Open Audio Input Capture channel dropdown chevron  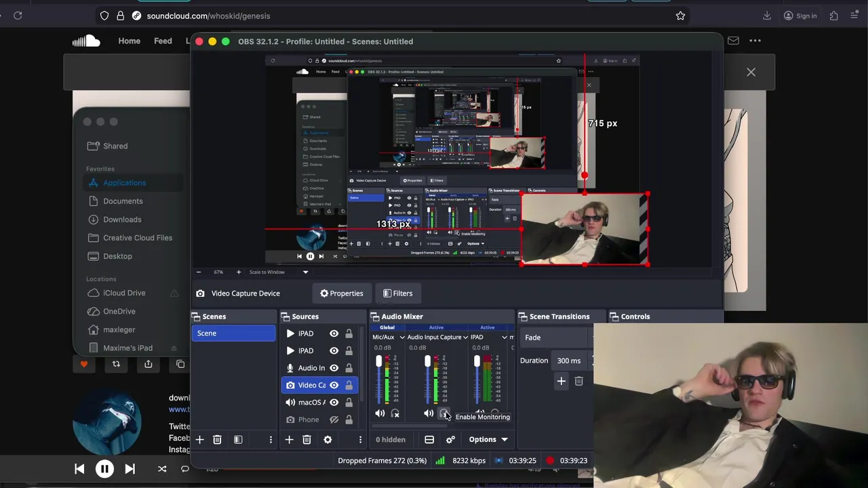[465, 338]
